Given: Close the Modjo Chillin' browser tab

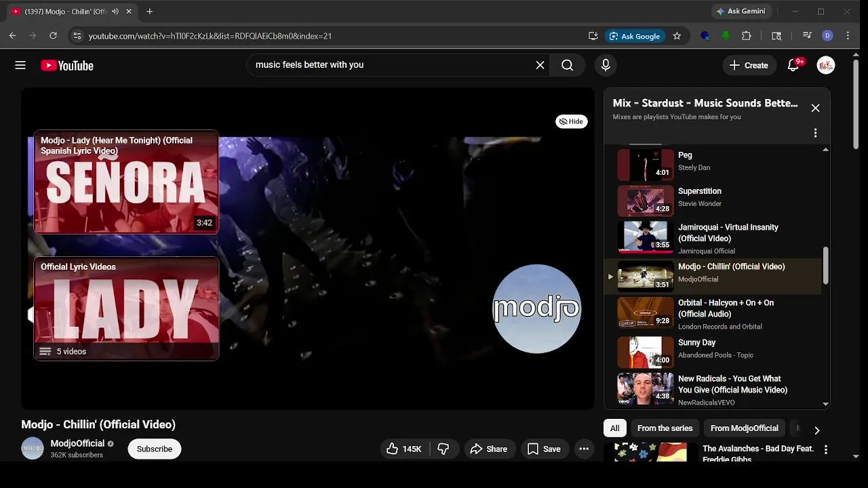Looking at the screenshot, I should point(129,12).
